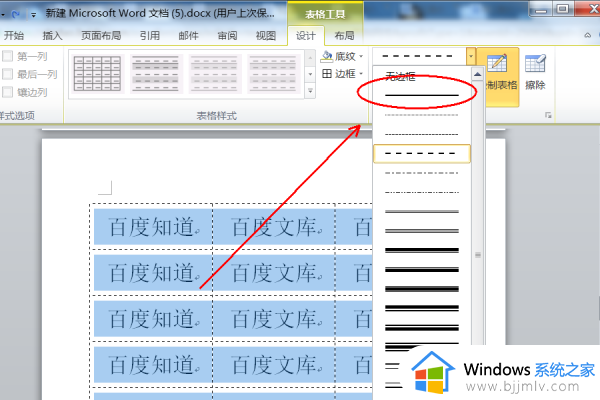600x400 pixels.
Task: Select the dash-dot-dot line style
Action: (422, 192)
